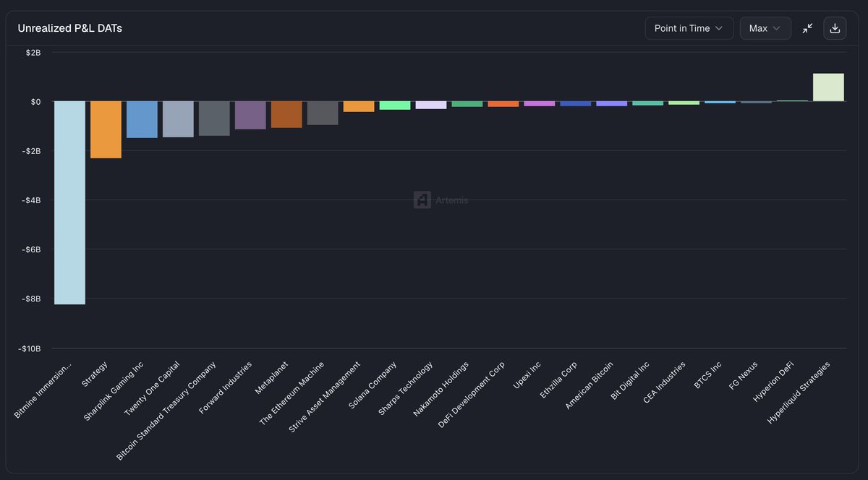Click the American Bitcoin axis label
This screenshot has width=868, height=480.
pyautogui.click(x=589, y=386)
